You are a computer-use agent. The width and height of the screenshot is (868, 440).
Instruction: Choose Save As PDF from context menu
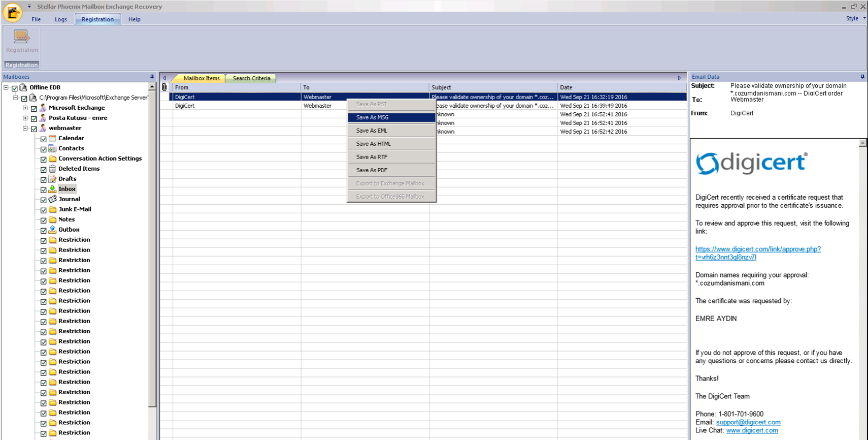391,170
